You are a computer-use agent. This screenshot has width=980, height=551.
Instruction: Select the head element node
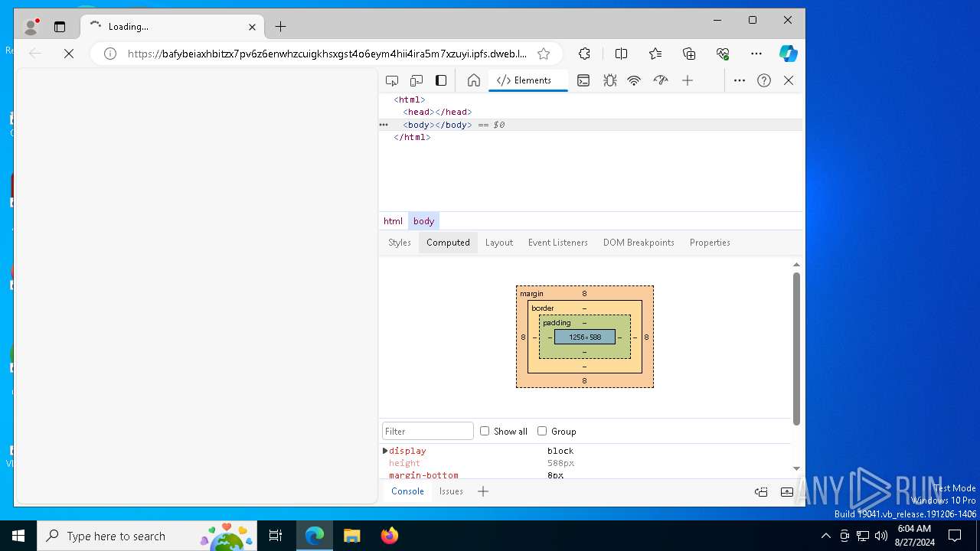coord(437,112)
